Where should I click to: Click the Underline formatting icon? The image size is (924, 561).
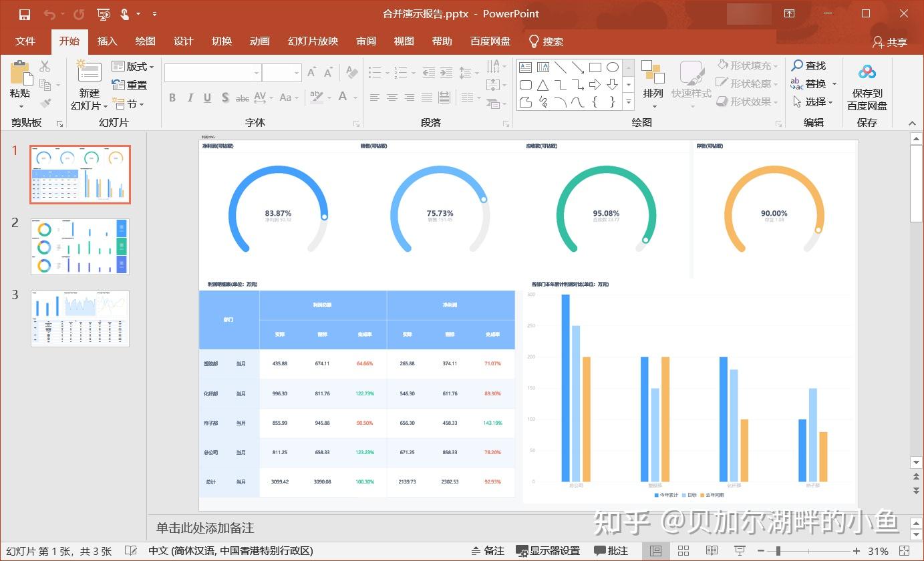tap(208, 98)
